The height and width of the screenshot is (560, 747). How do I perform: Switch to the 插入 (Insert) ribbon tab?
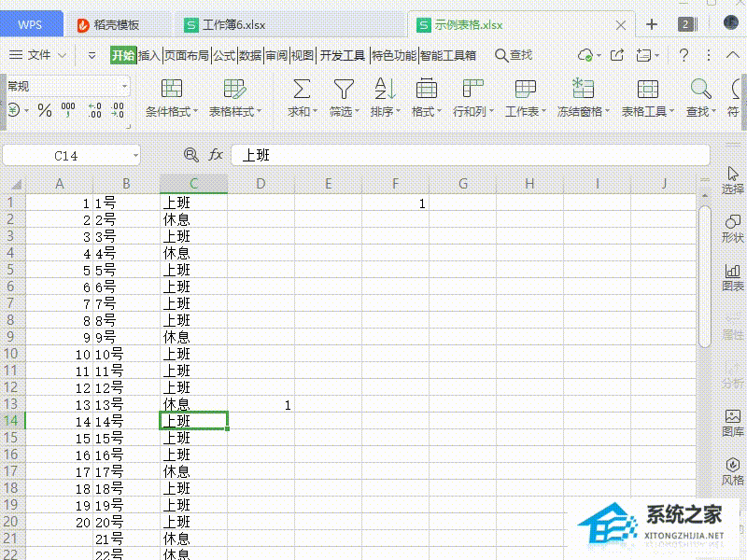pos(149,55)
